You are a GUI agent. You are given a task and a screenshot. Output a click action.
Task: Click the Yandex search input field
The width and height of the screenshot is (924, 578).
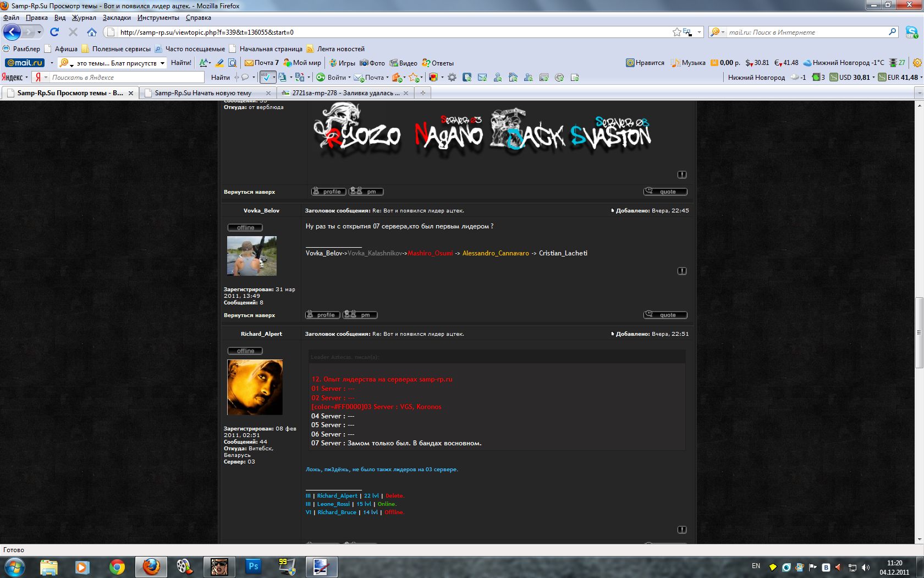click(127, 78)
